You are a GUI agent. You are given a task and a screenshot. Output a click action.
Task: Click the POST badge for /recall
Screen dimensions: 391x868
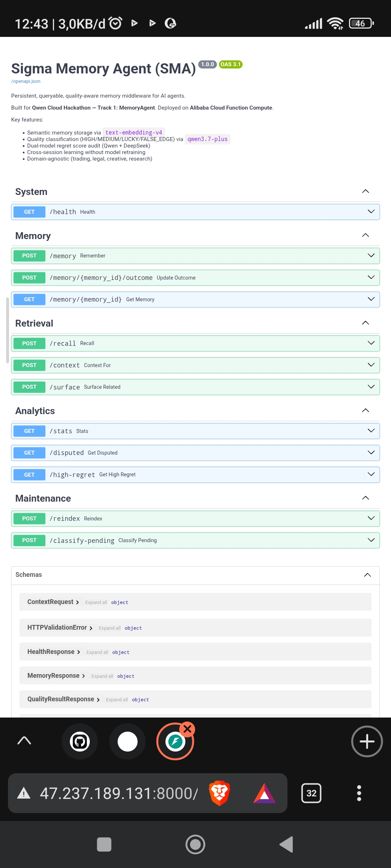coord(29,343)
